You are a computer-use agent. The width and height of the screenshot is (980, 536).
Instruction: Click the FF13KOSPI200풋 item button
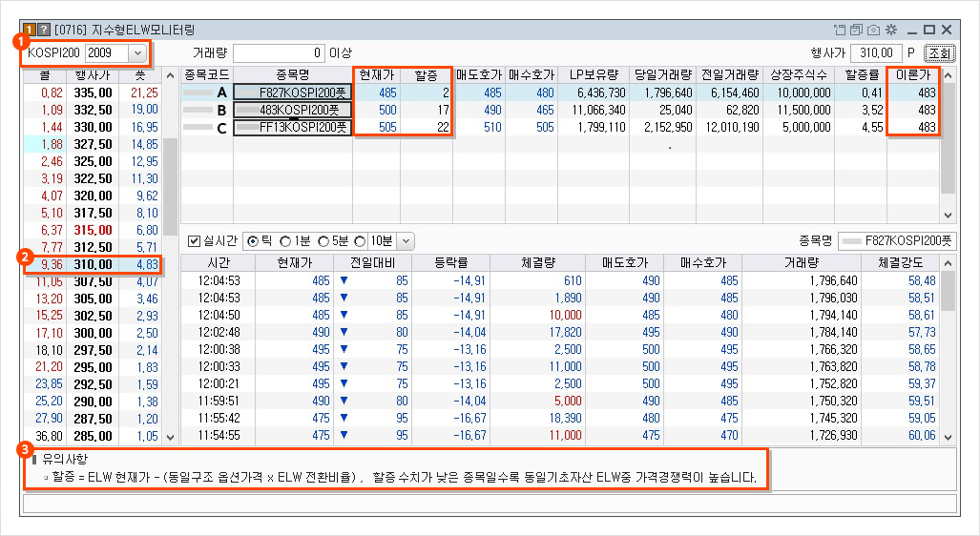(x=293, y=128)
